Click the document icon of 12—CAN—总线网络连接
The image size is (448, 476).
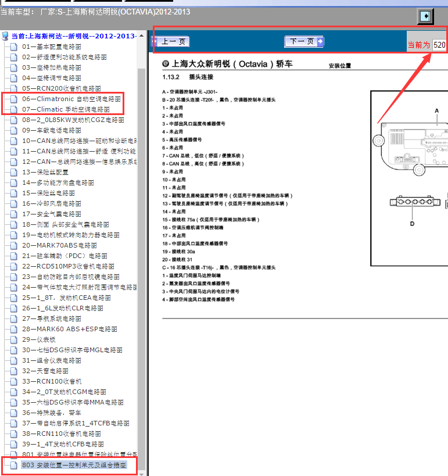coord(14,162)
